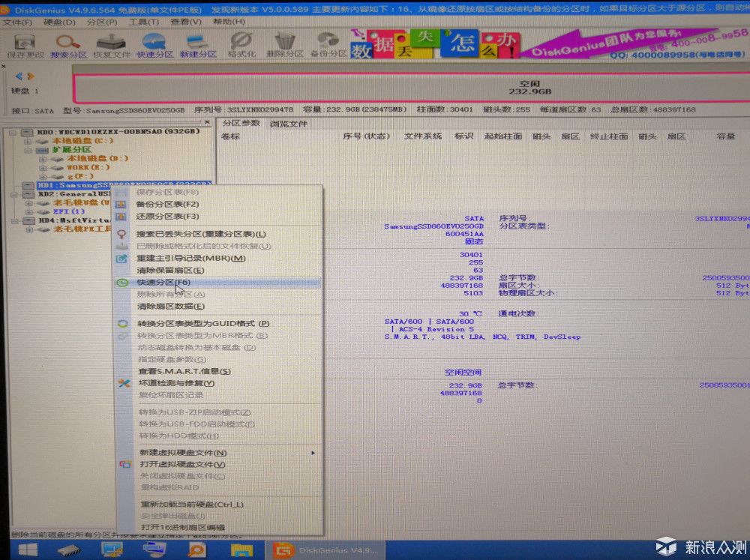Viewport: 750px width, 560px height.
Task: Expand WORK (E:) tree node
Action: tap(43, 168)
